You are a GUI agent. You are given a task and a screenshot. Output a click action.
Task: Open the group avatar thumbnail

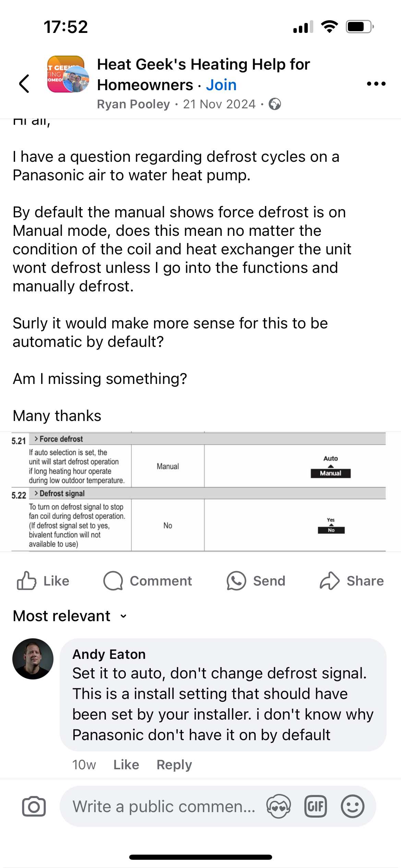tap(68, 74)
